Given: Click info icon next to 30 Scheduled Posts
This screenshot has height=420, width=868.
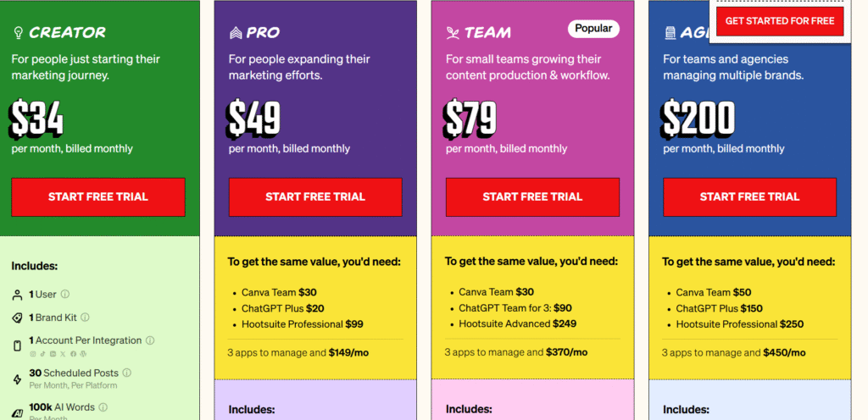Looking at the screenshot, I should tap(127, 373).
